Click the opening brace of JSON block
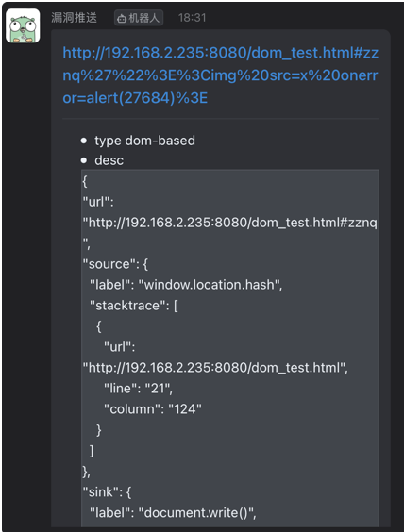This screenshot has width=404, height=532. pyautogui.click(x=85, y=181)
